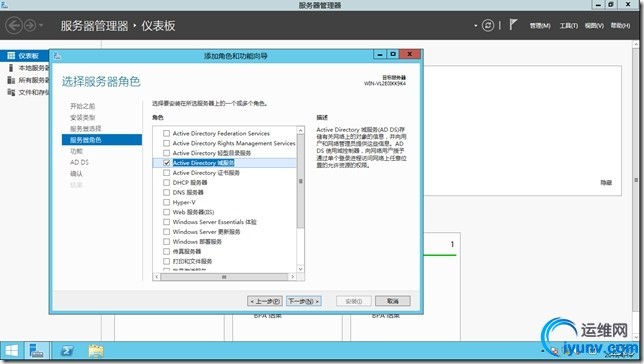This screenshot has width=644, height=364.
Task: Select the 本地服务器 icon in sidebar
Action: 11,68
